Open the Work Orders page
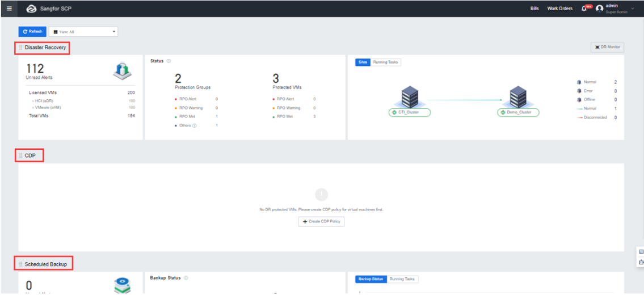644x295 pixels. point(559,8)
